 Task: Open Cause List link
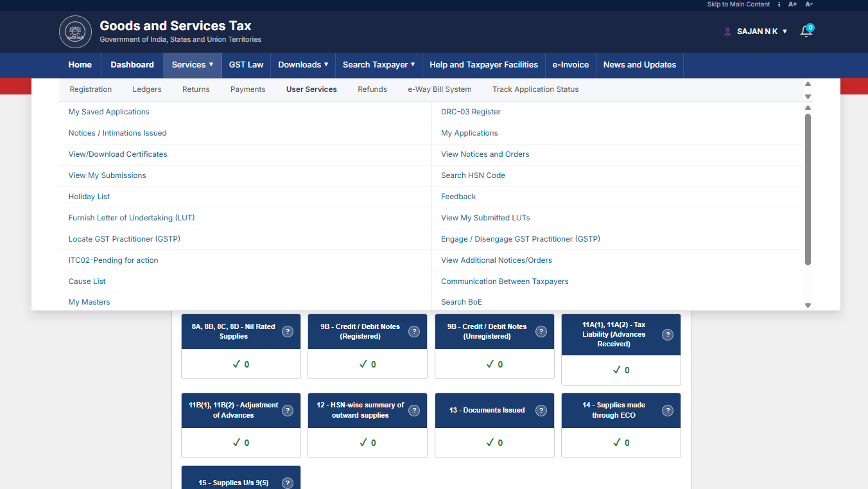(x=87, y=281)
